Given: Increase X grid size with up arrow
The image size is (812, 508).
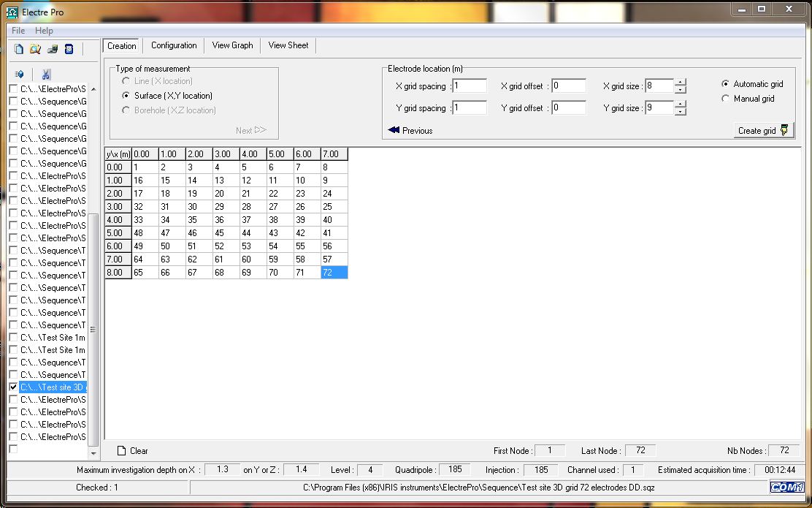Looking at the screenshot, I should click(681, 83).
